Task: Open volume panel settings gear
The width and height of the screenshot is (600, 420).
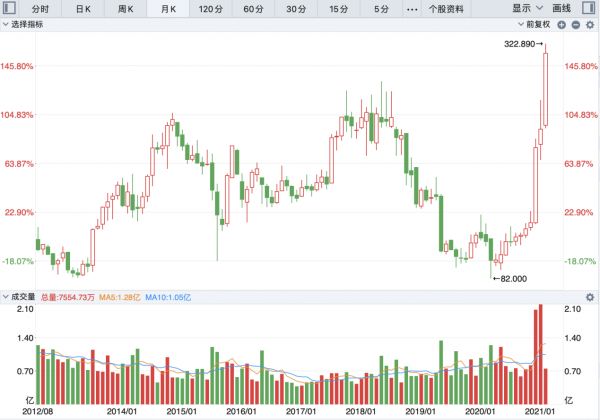Action: click(590, 297)
